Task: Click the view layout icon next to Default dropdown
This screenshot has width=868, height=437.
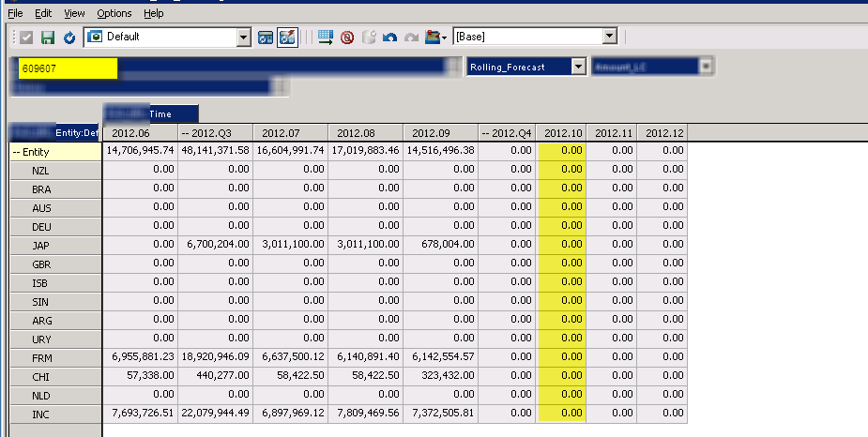Action: coord(266,38)
